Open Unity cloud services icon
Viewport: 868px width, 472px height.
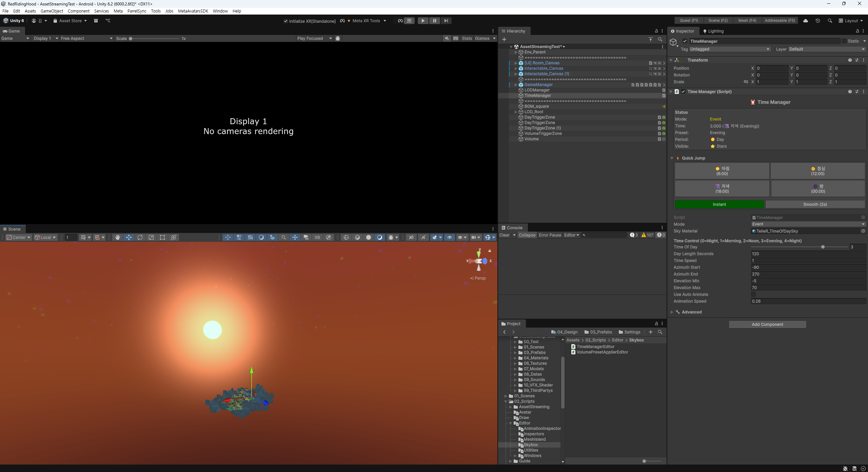[x=806, y=21]
